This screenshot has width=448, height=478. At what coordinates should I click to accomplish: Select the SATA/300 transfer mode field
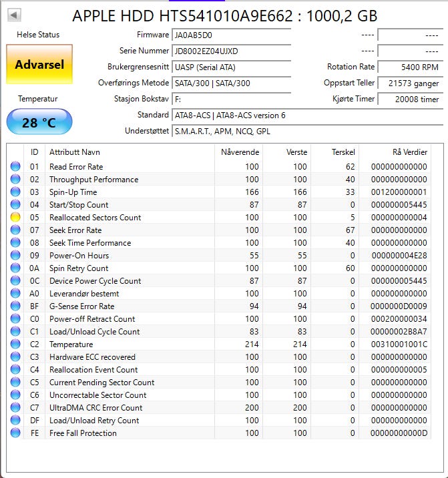point(232,83)
